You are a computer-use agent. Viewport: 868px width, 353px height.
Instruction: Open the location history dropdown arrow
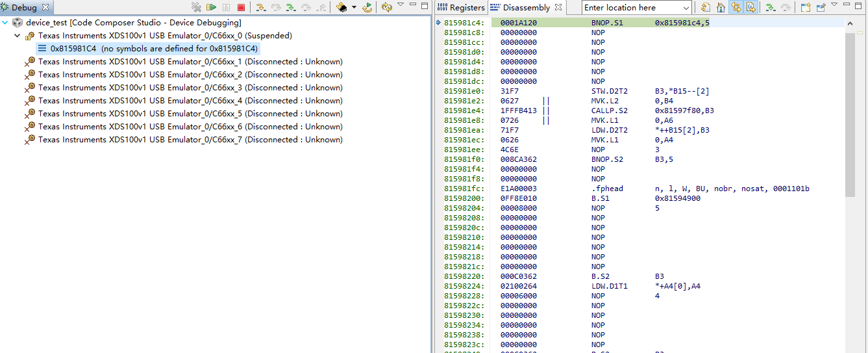[x=686, y=8]
